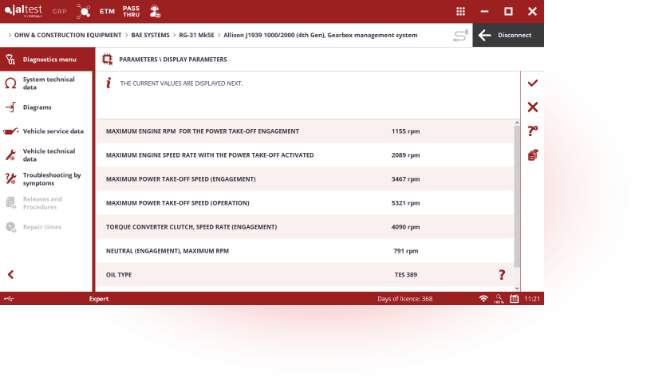Open the GRP module icon
The width and height of the screenshot is (647, 384).
(59, 12)
